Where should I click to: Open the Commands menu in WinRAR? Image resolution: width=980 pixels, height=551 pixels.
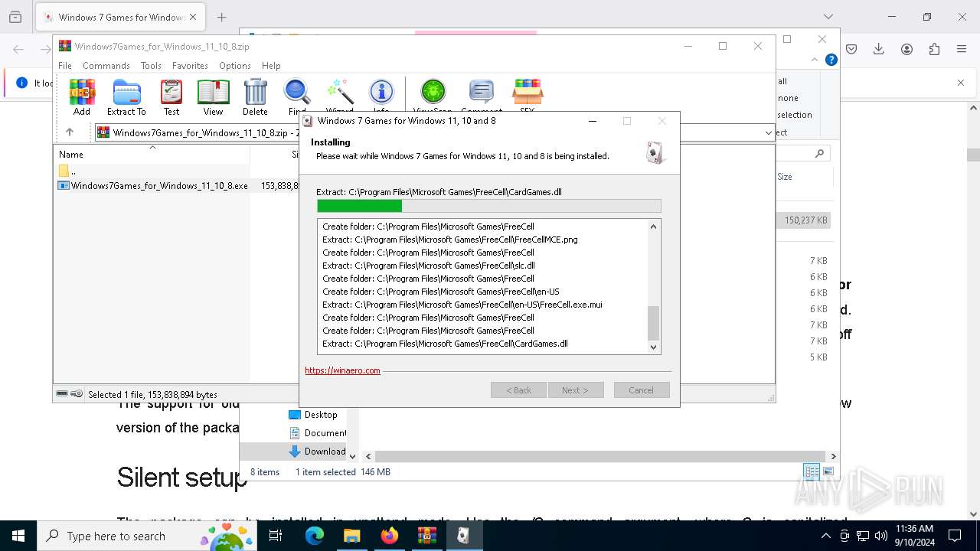106,66
